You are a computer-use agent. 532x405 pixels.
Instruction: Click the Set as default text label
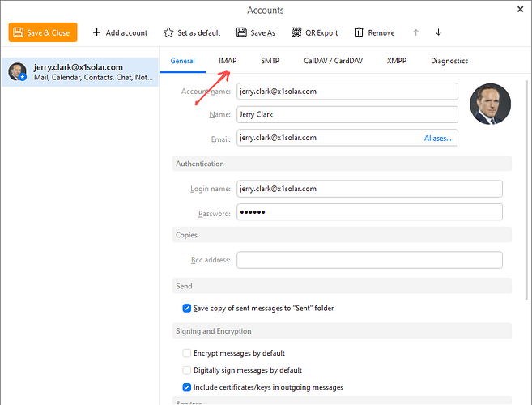(x=199, y=33)
